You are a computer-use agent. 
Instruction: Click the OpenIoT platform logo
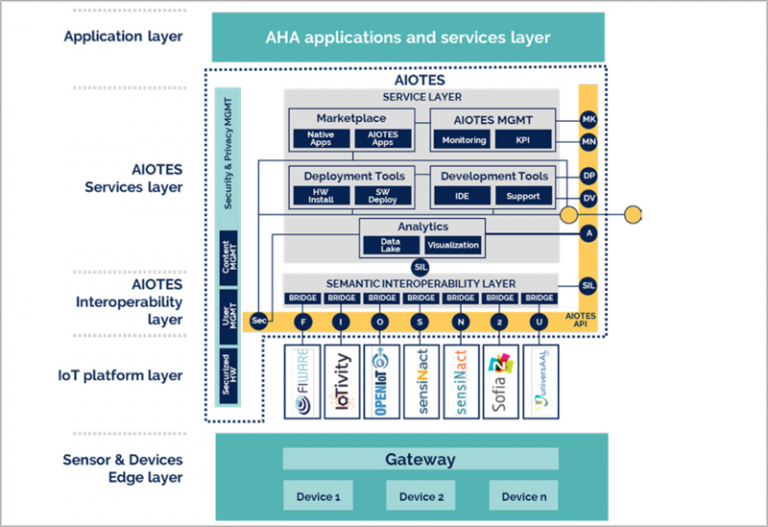click(381, 381)
